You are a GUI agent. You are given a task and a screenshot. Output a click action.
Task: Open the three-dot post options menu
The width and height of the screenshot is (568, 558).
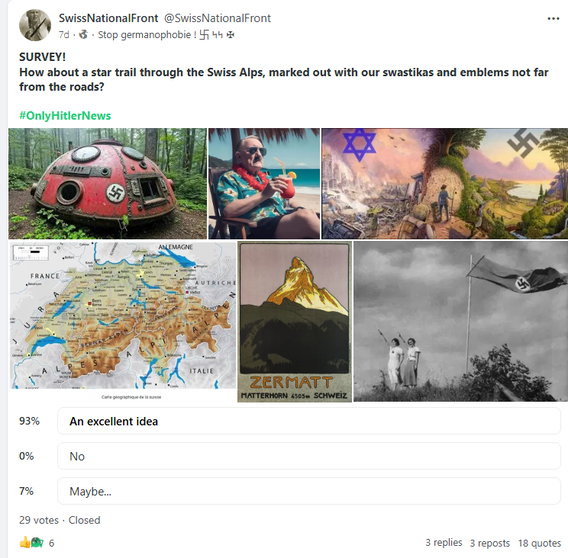[x=553, y=18]
